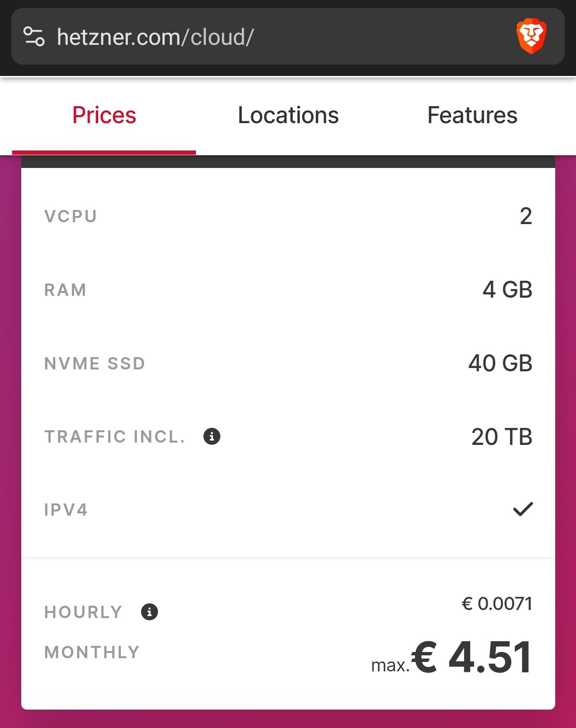576x728 pixels.
Task: Select the 4 GB RAM value
Action: tap(508, 290)
